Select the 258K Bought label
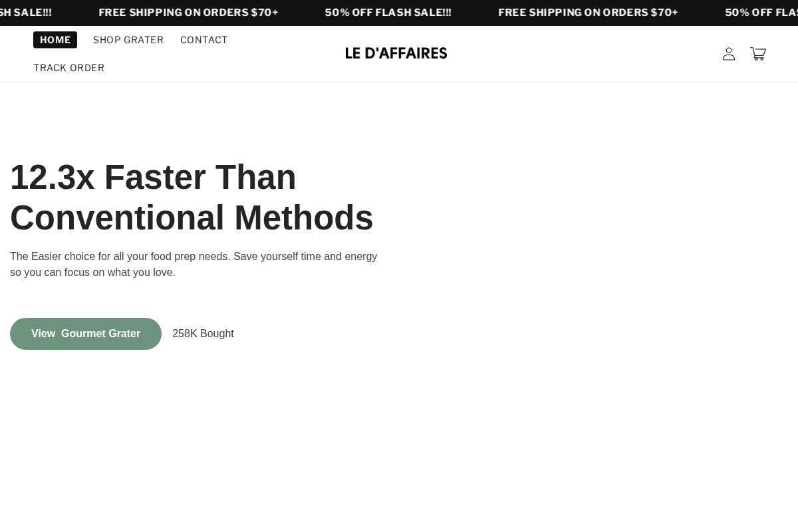The width and height of the screenshot is (798, 532). click(x=203, y=333)
